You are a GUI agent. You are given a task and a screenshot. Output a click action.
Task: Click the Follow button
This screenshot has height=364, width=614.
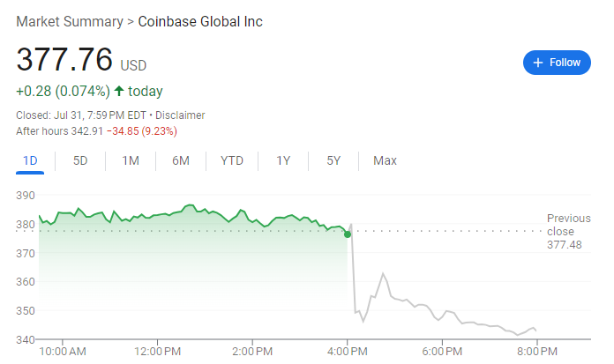[x=557, y=63]
